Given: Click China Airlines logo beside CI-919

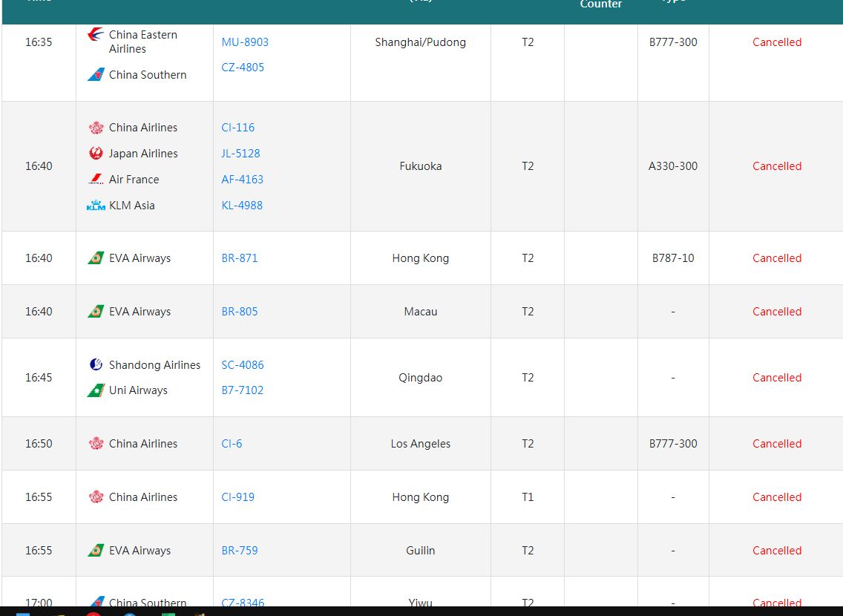Looking at the screenshot, I should (x=96, y=497).
